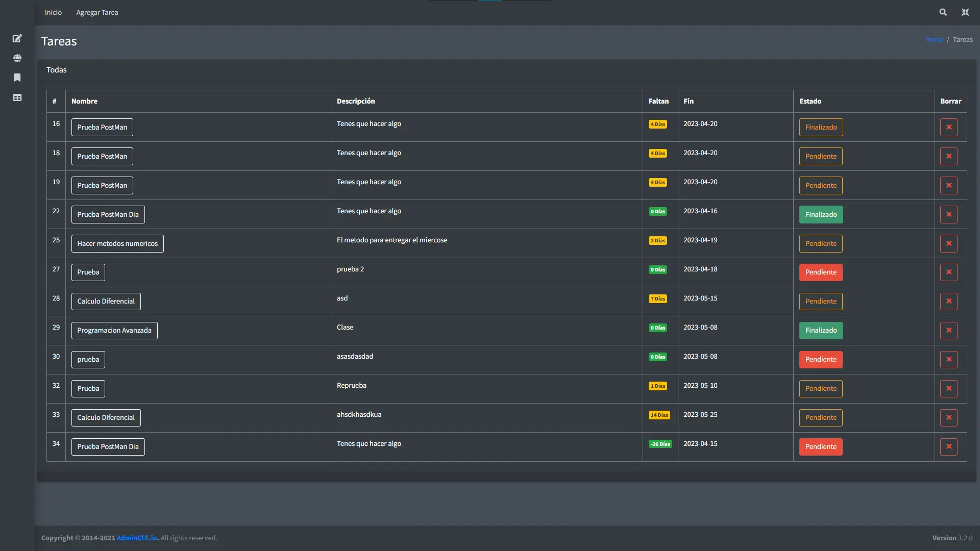This screenshot has width=980, height=551.
Task: Open Calculo Diferencial task in row 28
Action: (x=106, y=301)
